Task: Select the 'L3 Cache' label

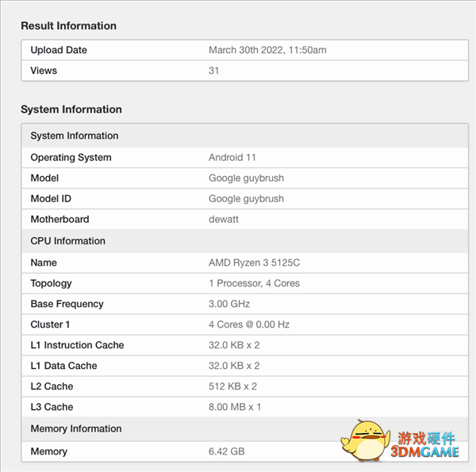Action: 52,407
